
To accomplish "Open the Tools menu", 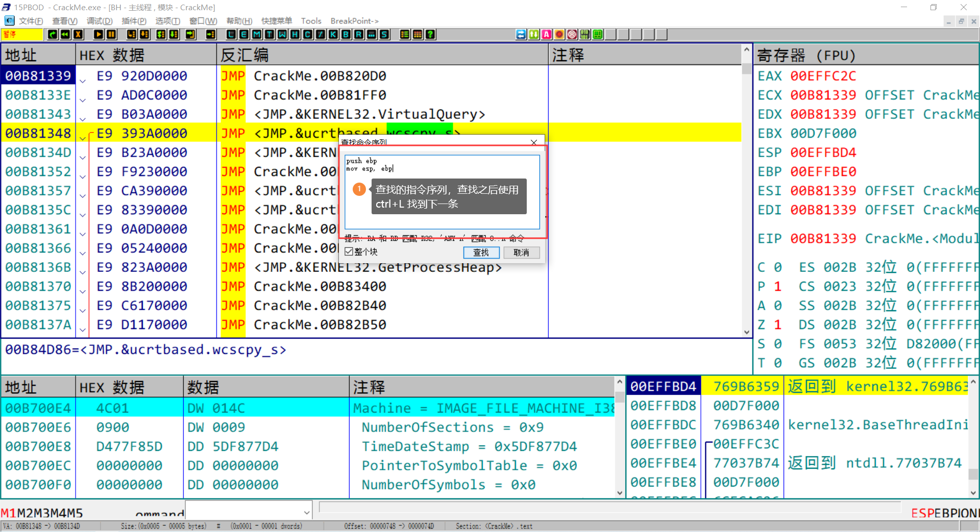I will coord(311,21).
